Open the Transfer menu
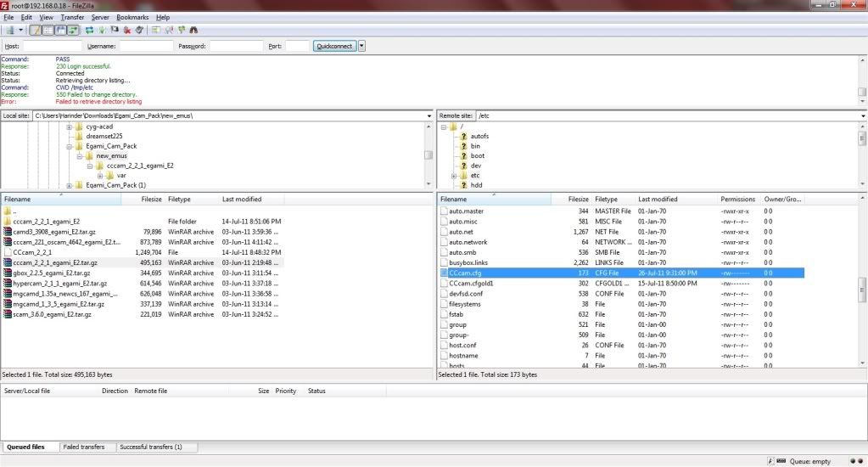868x467 pixels. click(72, 17)
